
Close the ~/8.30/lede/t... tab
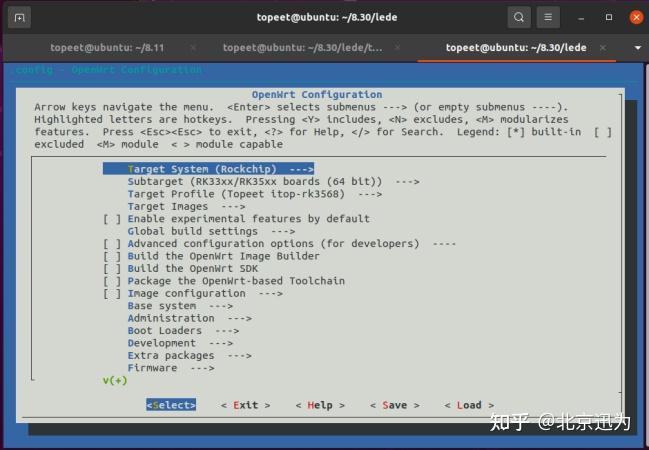click(x=397, y=48)
